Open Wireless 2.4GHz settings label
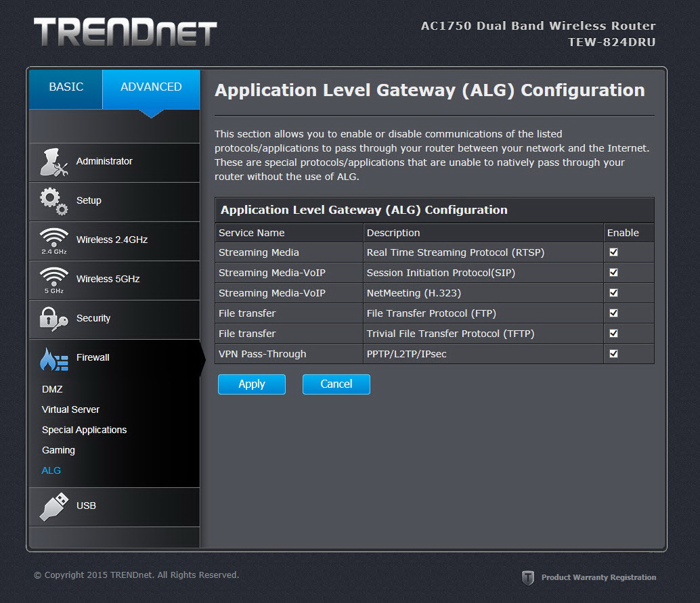Viewport: 700px width, 603px height. pyautogui.click(x=112, y=240)
